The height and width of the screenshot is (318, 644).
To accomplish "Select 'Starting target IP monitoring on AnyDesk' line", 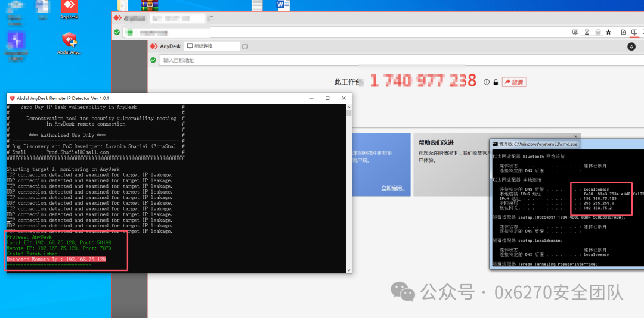I will [x=63, y=169].
